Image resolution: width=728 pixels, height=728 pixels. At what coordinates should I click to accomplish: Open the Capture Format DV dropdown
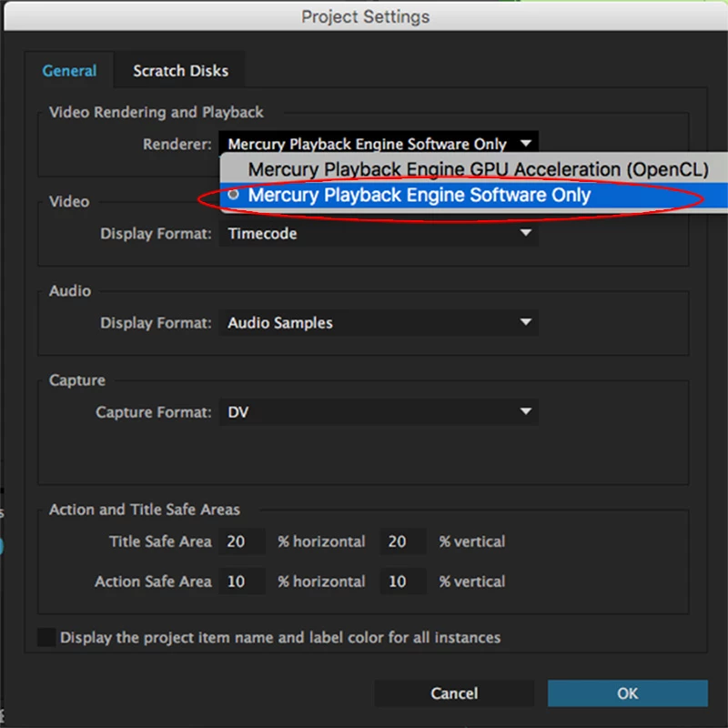coord(379,412)
